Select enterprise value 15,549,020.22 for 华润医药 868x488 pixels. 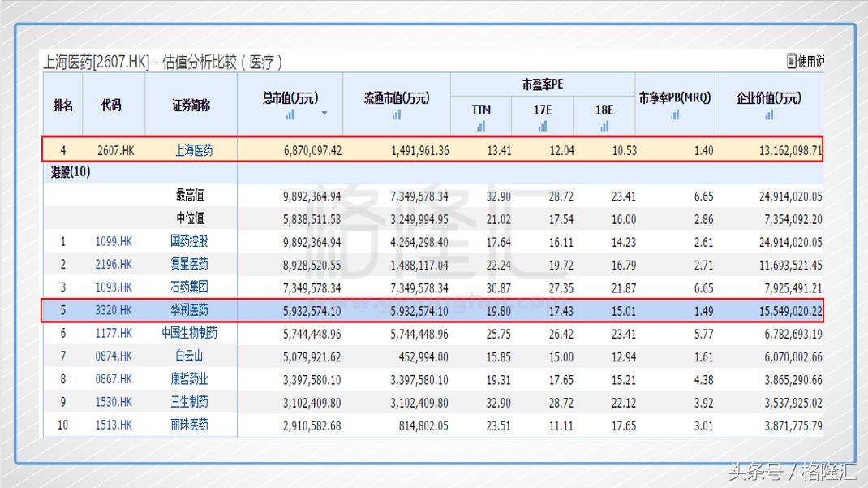click(x=790, y=311)
